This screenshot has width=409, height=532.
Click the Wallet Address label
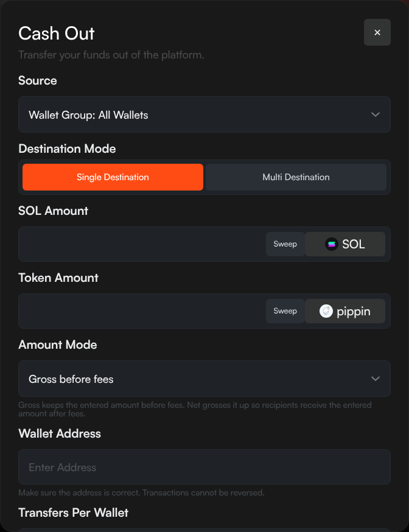tap(60, 433)
